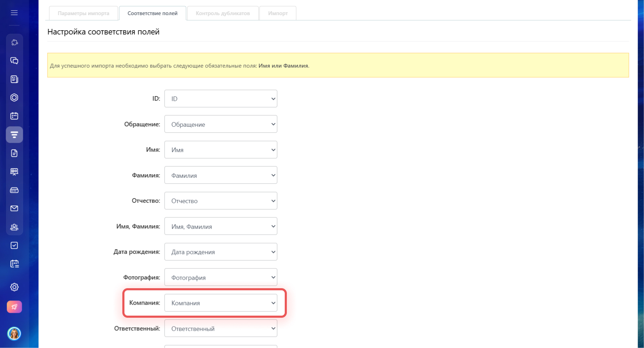644x348 pixels.
Task: Open settings gear icon in sidebar
Action: pyautogui.click(x=14, y=287)
